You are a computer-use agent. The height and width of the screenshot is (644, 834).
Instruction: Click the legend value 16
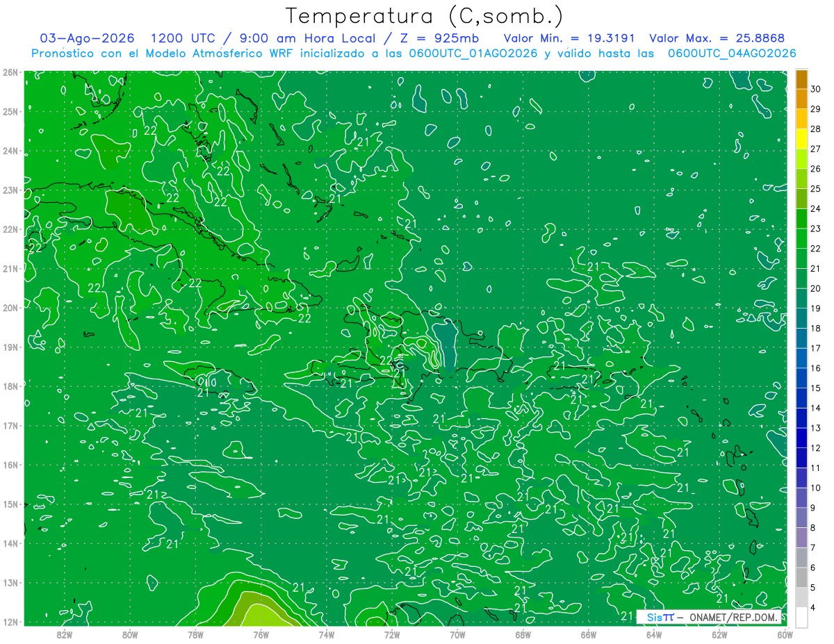tap(815, 368)
